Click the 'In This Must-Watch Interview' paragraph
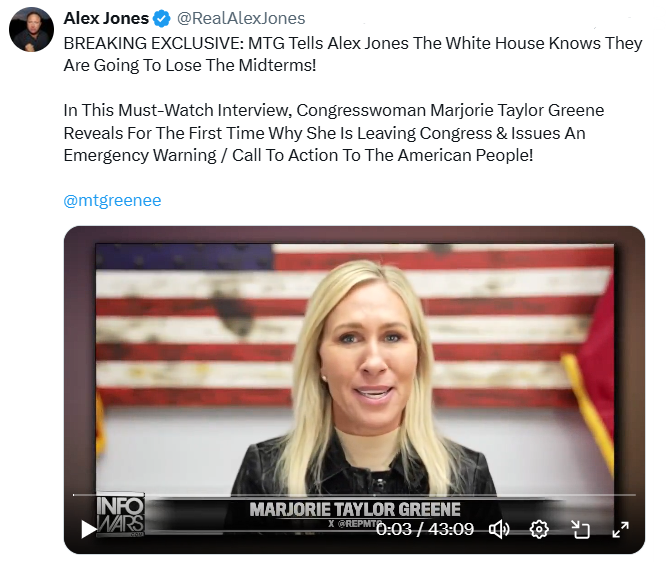The height and width of the screenshot is (562, 666). tap(333, 133)
